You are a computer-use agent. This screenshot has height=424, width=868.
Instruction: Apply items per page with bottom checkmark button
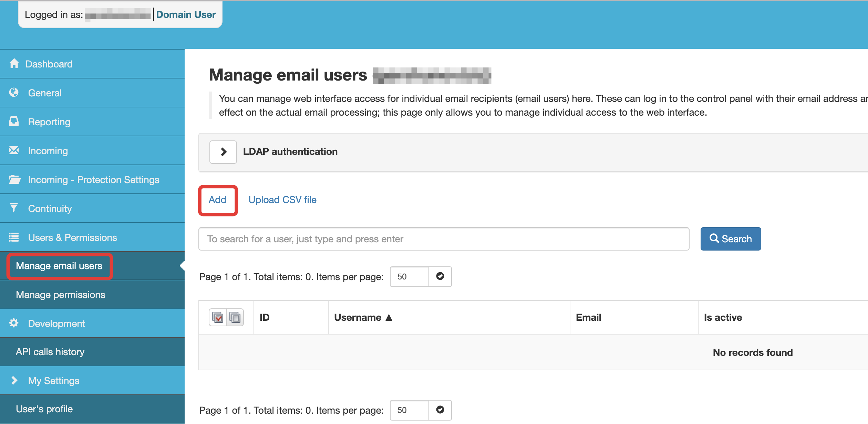[x=440, y=410]
